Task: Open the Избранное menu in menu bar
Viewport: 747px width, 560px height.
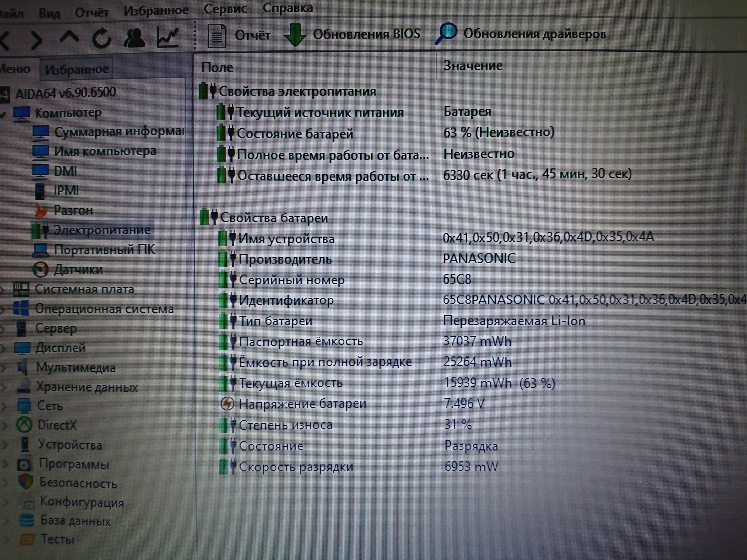Action: tap(156, 10)
